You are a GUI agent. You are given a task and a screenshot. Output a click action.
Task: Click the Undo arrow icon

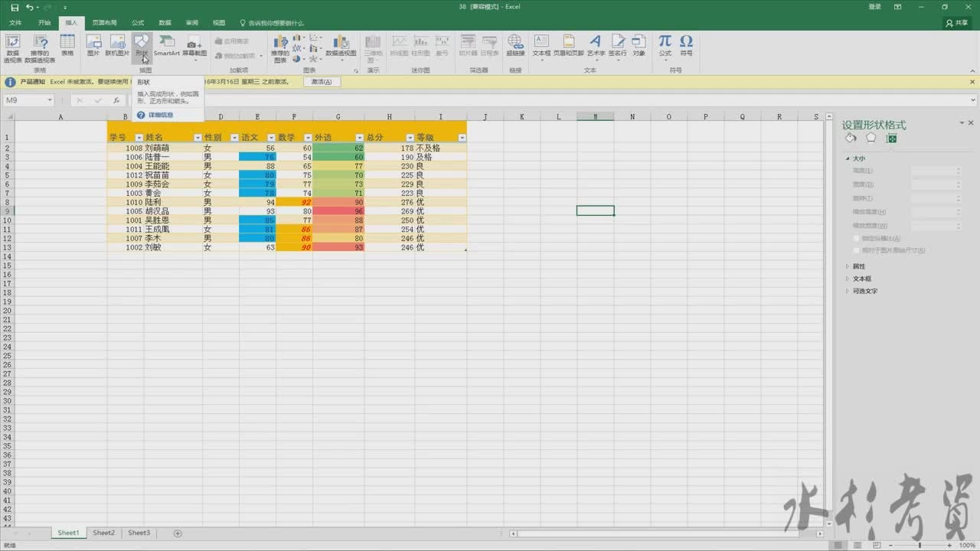tap(29, 7)
